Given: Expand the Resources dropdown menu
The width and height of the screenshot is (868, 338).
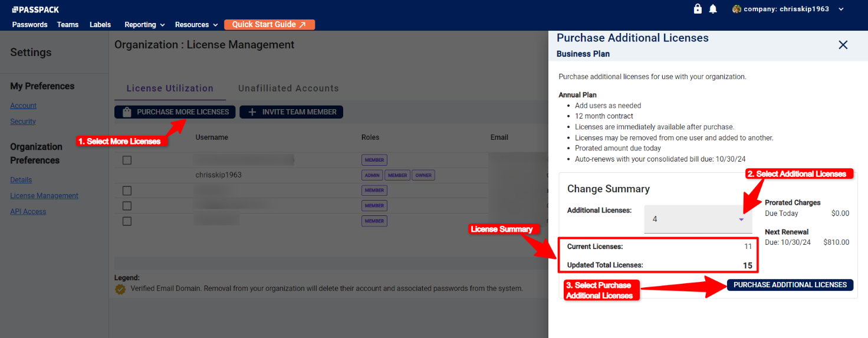Looking at the screenshot, I should pos(196,25).
